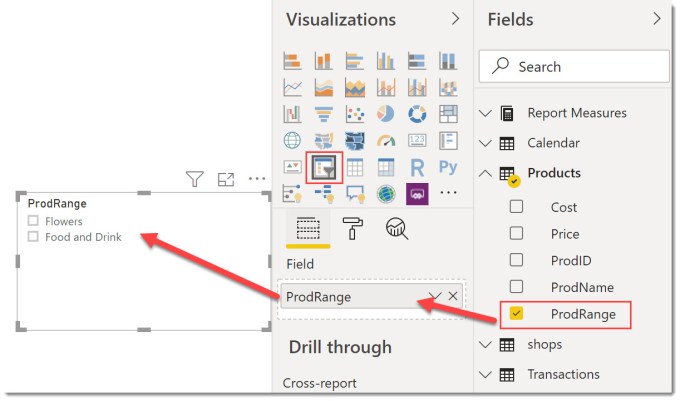
Task: Remove ProdRange from the Field well
Action: pos(453,296)
